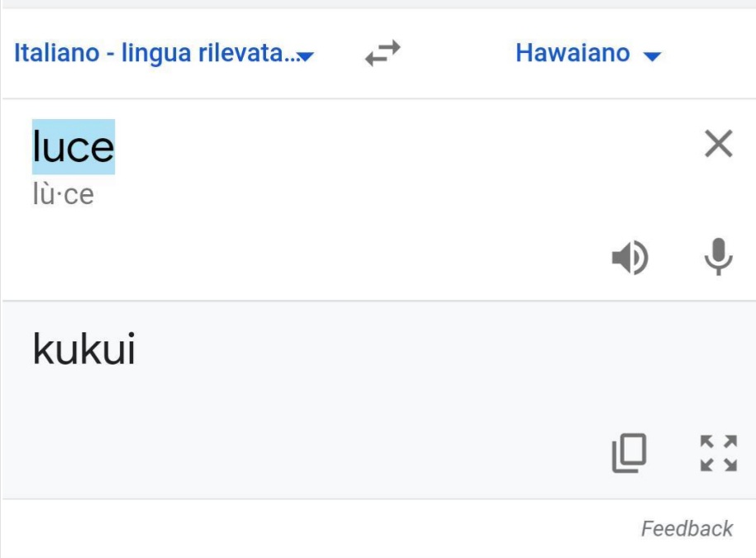Screen dimensions: 756x558
Task: Copy the translation kukui to clipboard
Action: pos(629,453)
